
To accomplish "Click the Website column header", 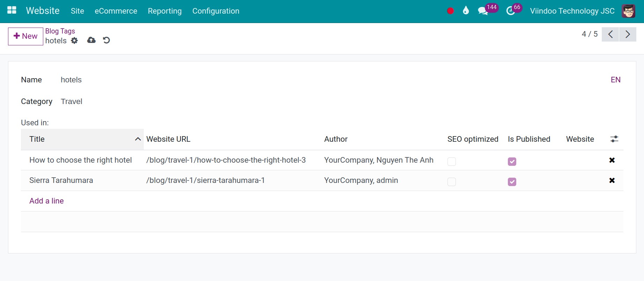I will click(x=580, y=139).
